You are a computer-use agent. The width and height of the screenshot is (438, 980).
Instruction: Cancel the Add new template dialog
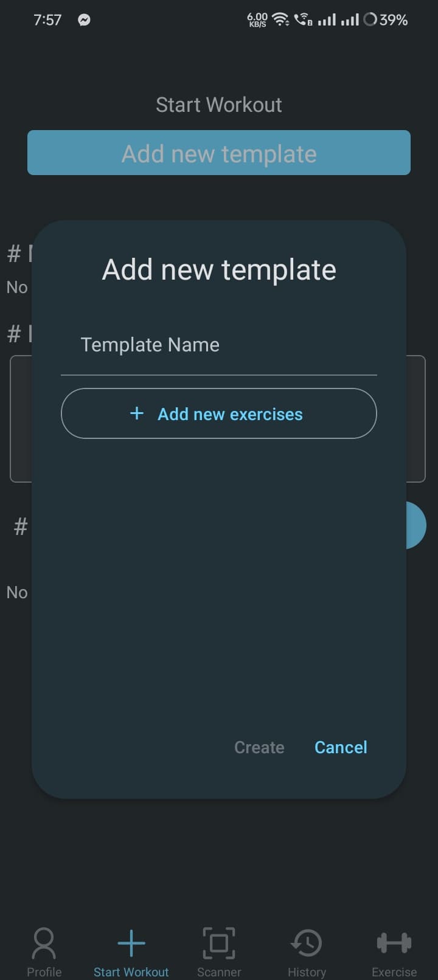[341, 747]
